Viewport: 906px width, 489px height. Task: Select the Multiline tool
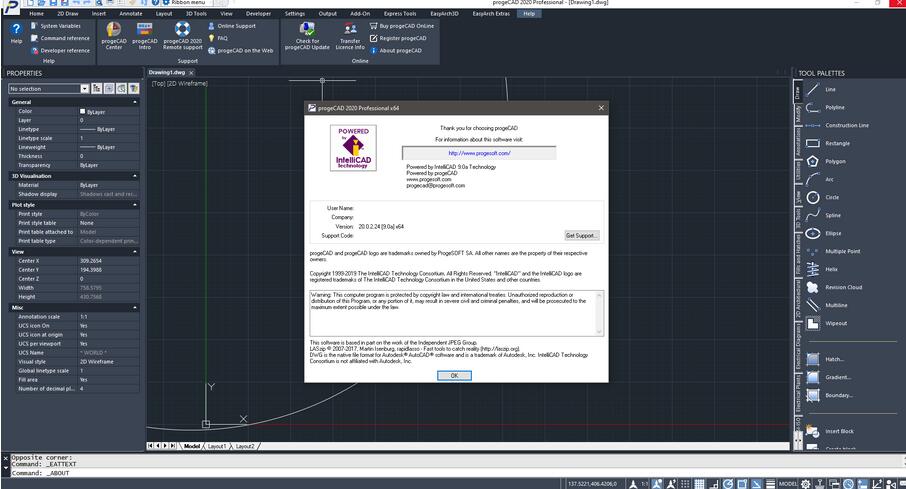827,305
